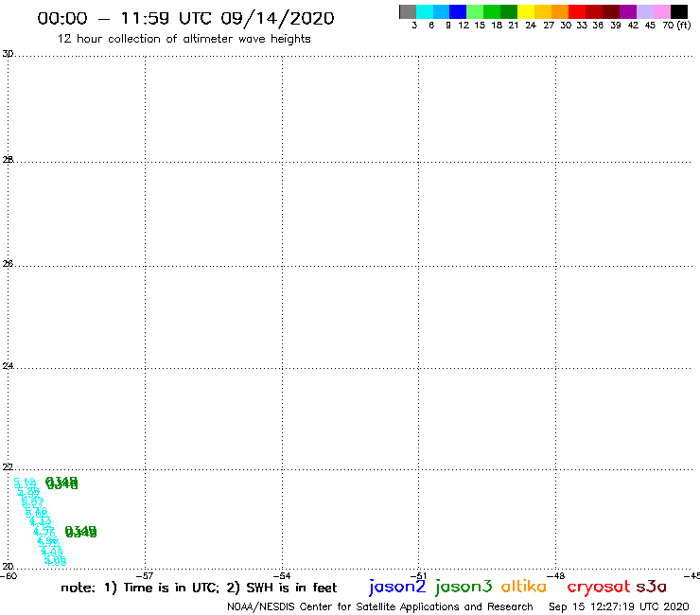Viewport: 700px width, 615px height.
Task: Click the gray swatch in the color scale
Action: (x=408, y=11)
